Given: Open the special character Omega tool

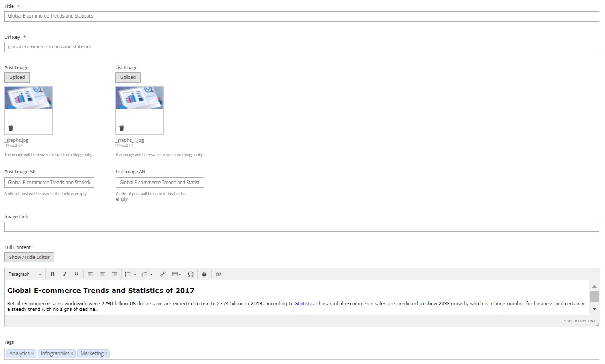Looking at the screenshot, I should pyautogui.click(x=190, y=274).
